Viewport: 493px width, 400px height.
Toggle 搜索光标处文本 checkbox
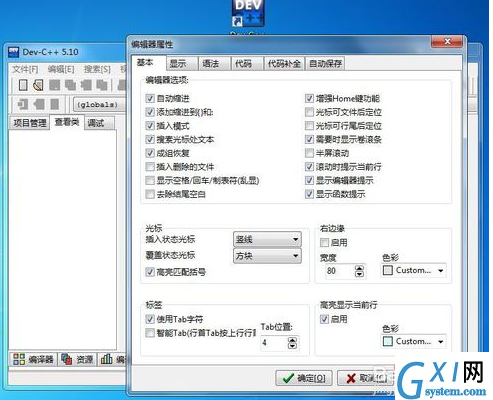150,139
